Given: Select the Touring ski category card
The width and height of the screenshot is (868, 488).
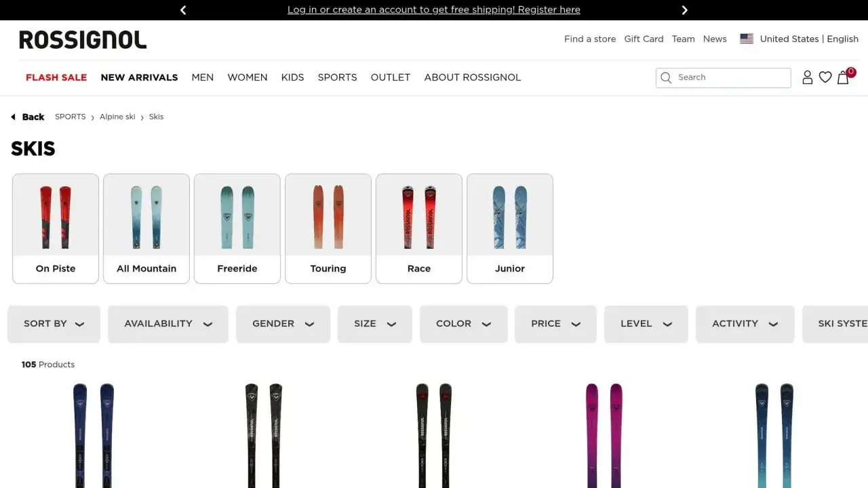Looking at the screenshot, I should point(328,228).
